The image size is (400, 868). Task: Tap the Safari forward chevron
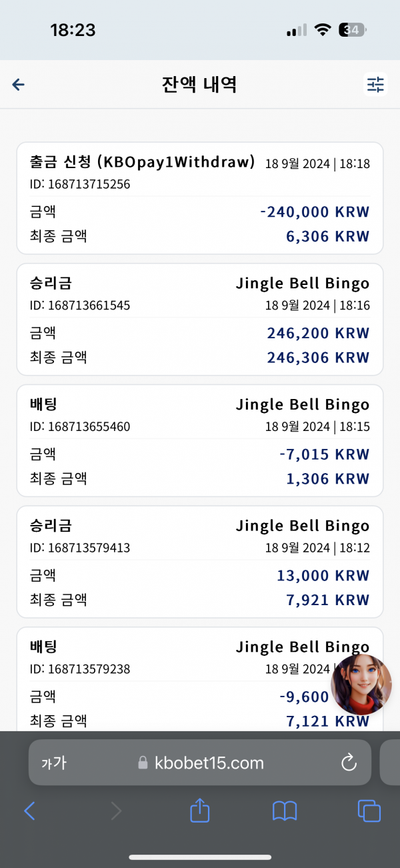[x=116, y=811]
